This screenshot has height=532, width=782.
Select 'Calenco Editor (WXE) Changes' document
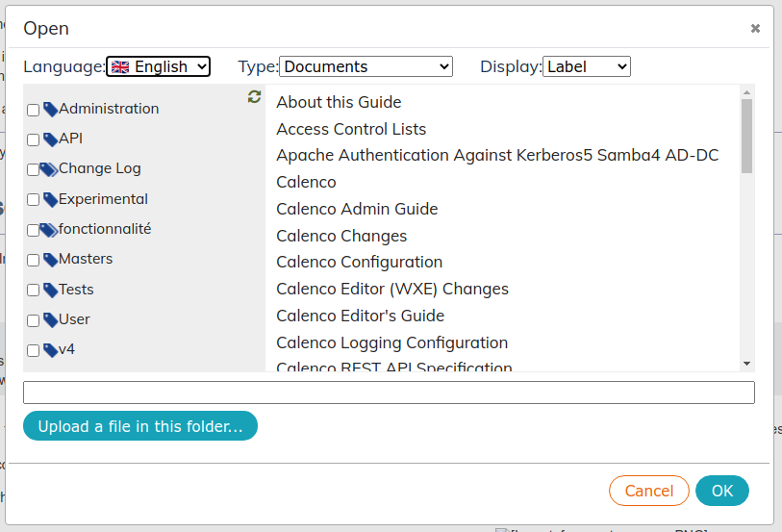(x=392, y=289)
